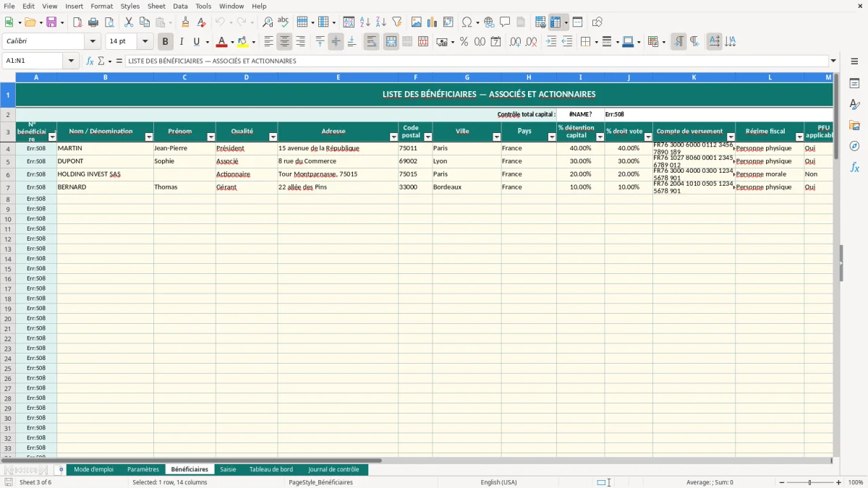The width and height of the screenshot is (868, 488).
Task: Click the Cut scissors icon
Action: tap(128, 22)
